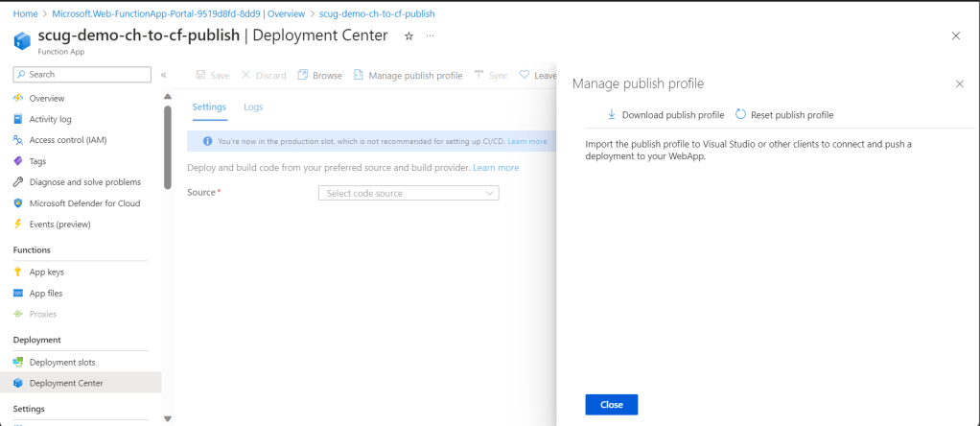980x426 pixels.
Task: Click the Home breadcrumb link
Action: 25,13
